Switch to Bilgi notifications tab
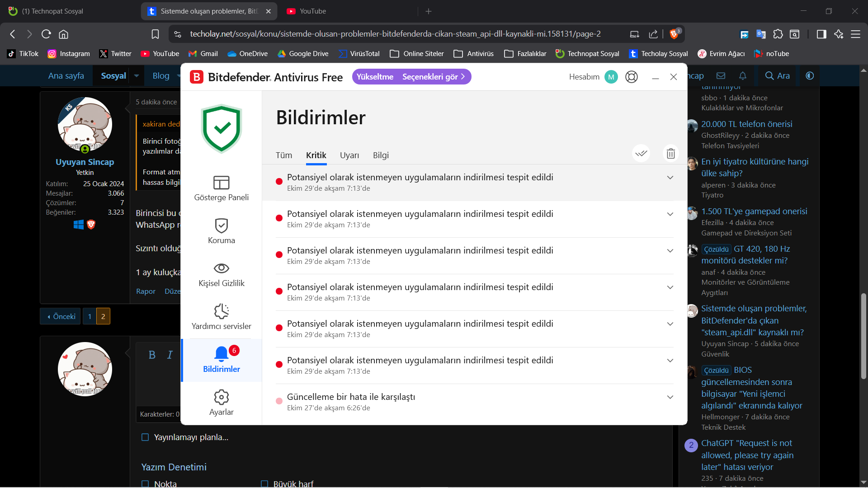868x488 pixels. (x=381, y=155)
